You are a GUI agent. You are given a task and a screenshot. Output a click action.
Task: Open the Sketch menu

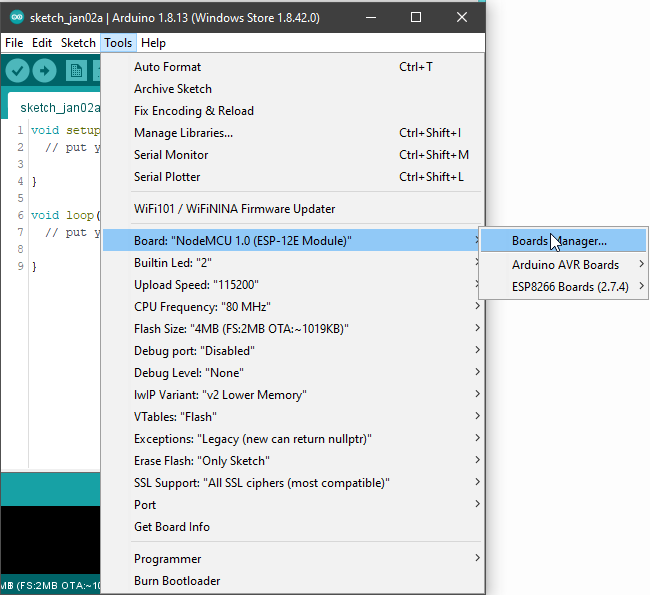pyautogui.click(x=78, y=43)
